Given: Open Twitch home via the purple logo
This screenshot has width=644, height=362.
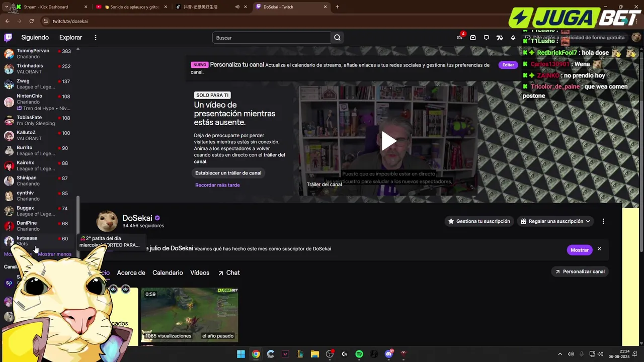Looking at the screenshot, I should tap(8, 37).
